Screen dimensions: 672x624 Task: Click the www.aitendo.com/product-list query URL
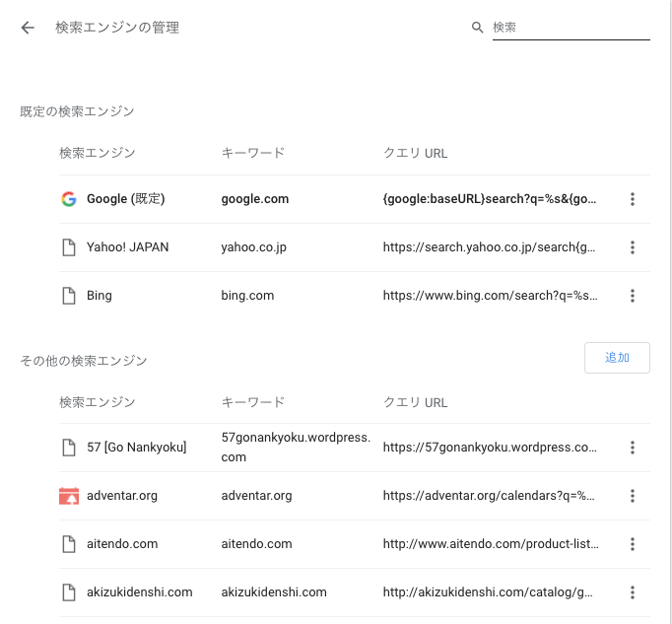point(491,544)
